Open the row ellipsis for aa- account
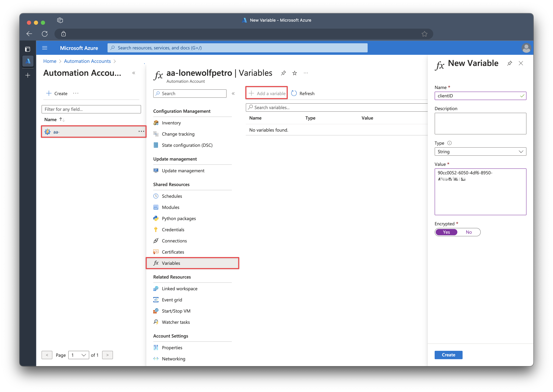This screenshot has width=553, height=392. pos(141,131)
